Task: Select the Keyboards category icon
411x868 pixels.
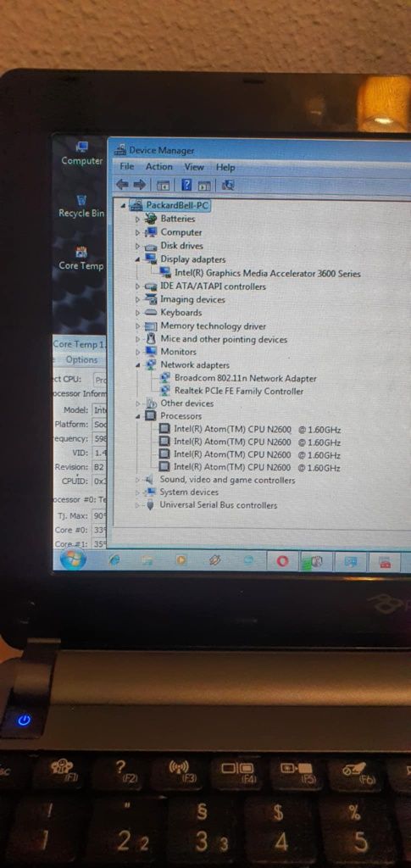Action: tap(151, 313)
